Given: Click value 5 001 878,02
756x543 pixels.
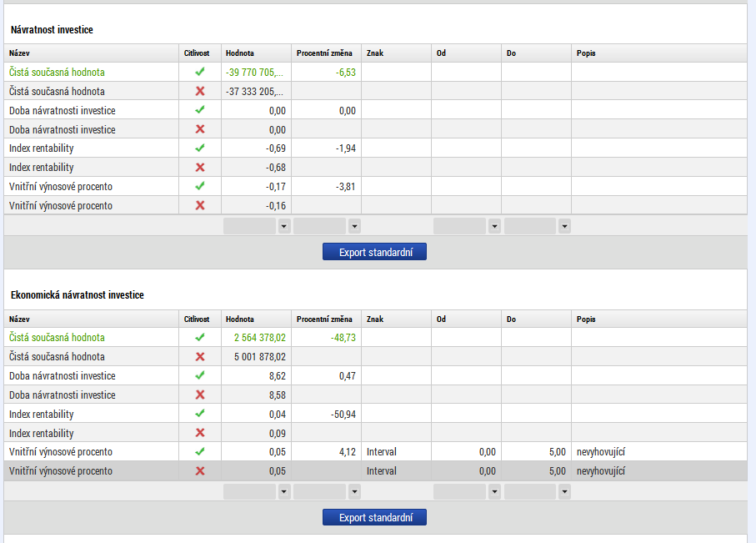Looking at the screenshot, I should tap(260, 357).
